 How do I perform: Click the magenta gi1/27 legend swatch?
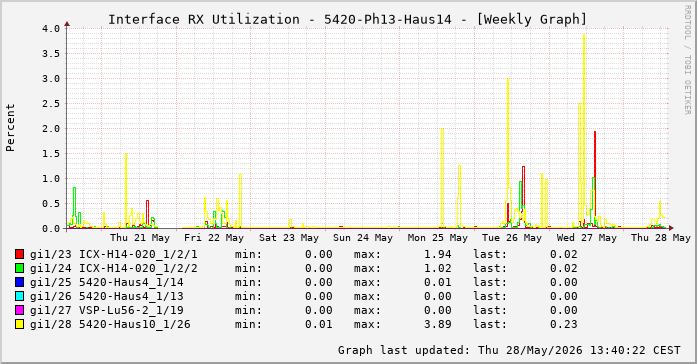pos(19,310)
